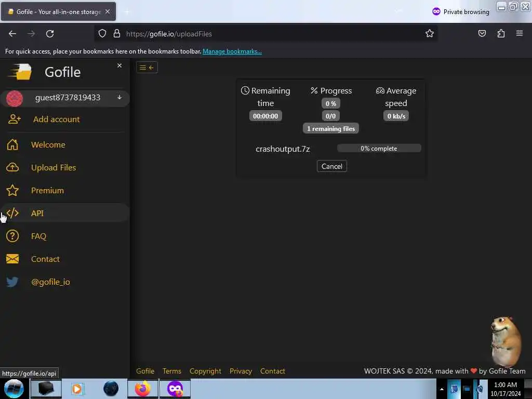532x399 pixels.
Task: Click the 0 kb/s average speed value
Action: pos(396,116)
